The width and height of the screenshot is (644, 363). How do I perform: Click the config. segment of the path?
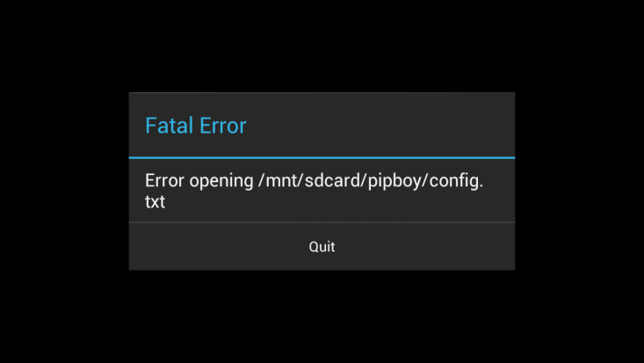click(456, 181)
